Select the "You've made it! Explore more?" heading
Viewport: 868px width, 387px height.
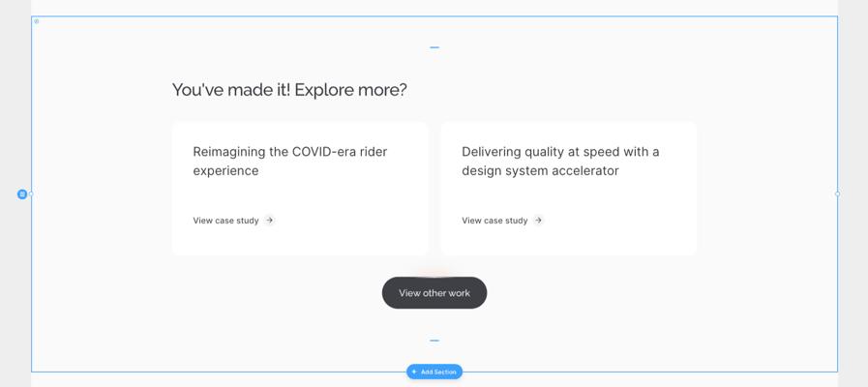[x=289, y=90]
